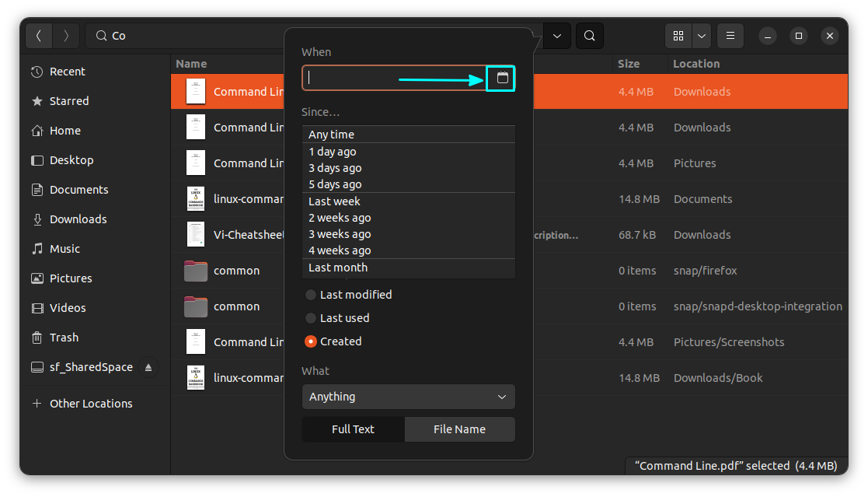Toggle the search filter popover dropdown arrow
Screen dimensions: 868x497
click(x=557, y=36)
